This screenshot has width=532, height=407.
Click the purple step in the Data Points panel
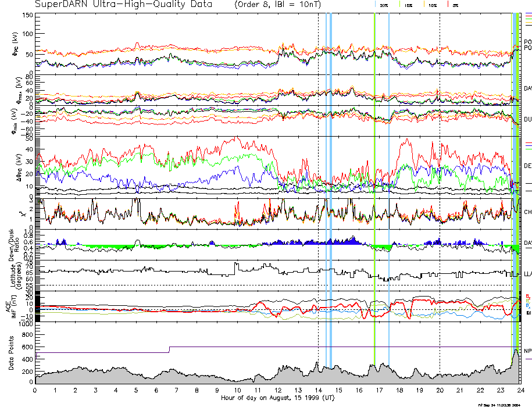coord(169,349)
